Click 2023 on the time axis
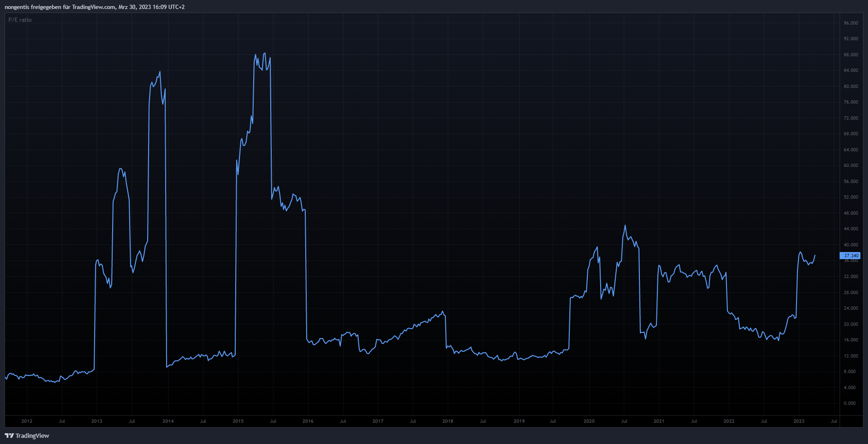This screenshot has height=444, width=868. pyautogui.click(x=798, y=421)
